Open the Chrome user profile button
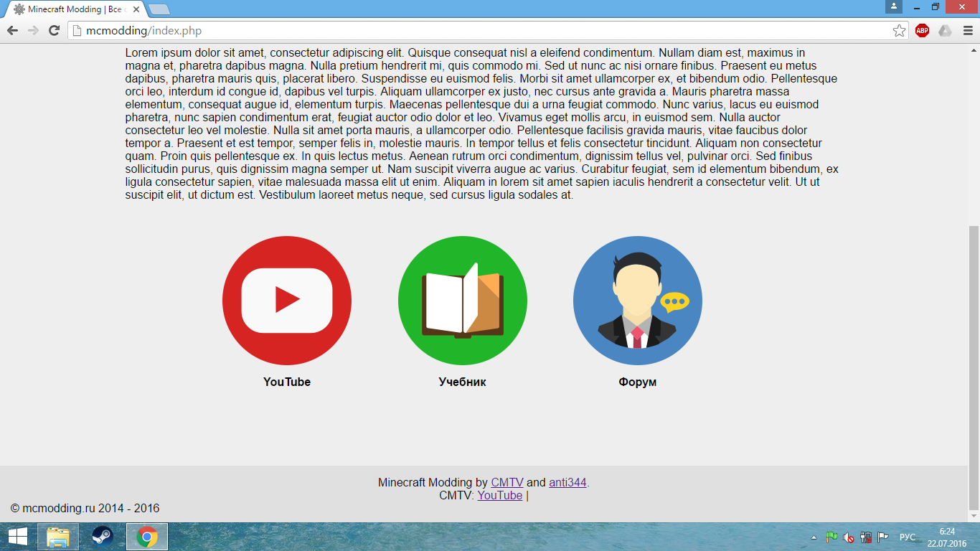 tap(894, 6)
